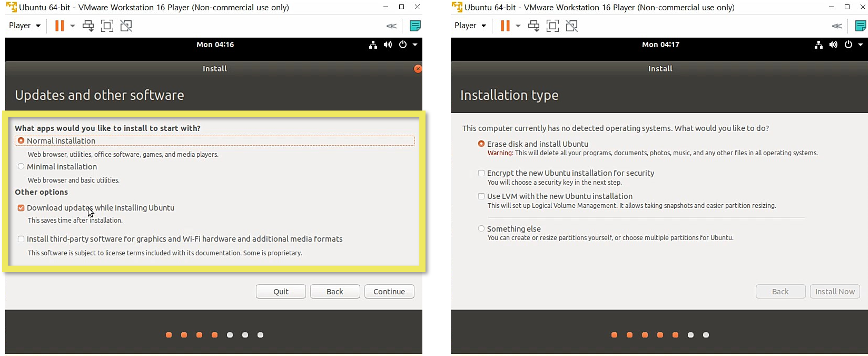This screenshot has height=356, width=868.
Task: Click the Install Now button
Action: coord(835,292)
